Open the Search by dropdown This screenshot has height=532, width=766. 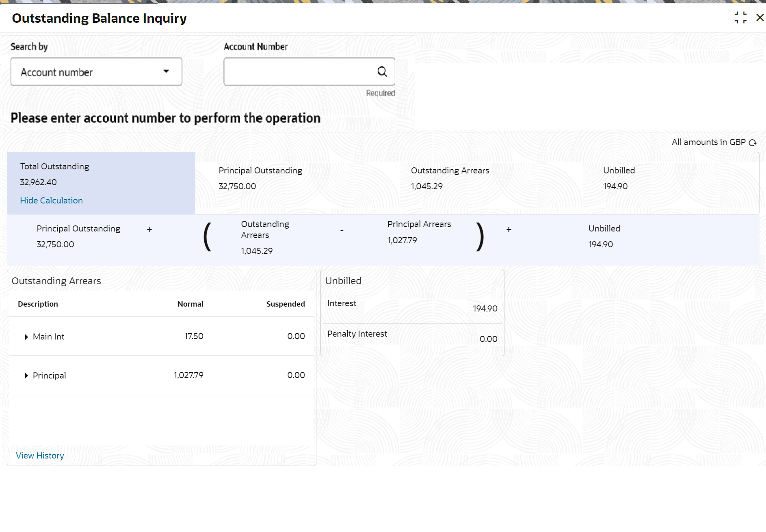[96, 72]
